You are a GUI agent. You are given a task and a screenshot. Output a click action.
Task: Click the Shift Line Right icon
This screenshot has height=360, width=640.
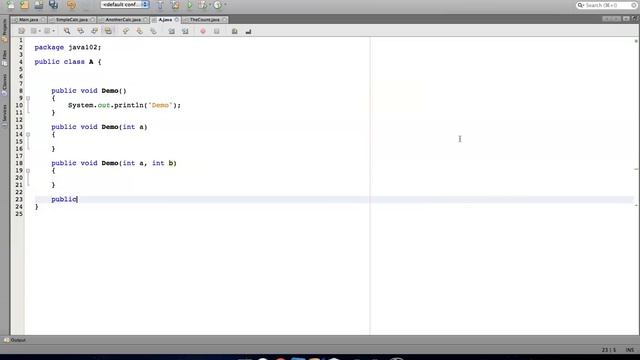pos(185,31)
